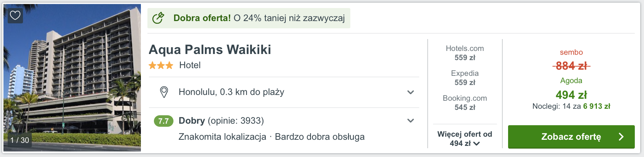Click the hotel photo thumbnail
Screen dimensions: 644x157
[x=72, y=78]
